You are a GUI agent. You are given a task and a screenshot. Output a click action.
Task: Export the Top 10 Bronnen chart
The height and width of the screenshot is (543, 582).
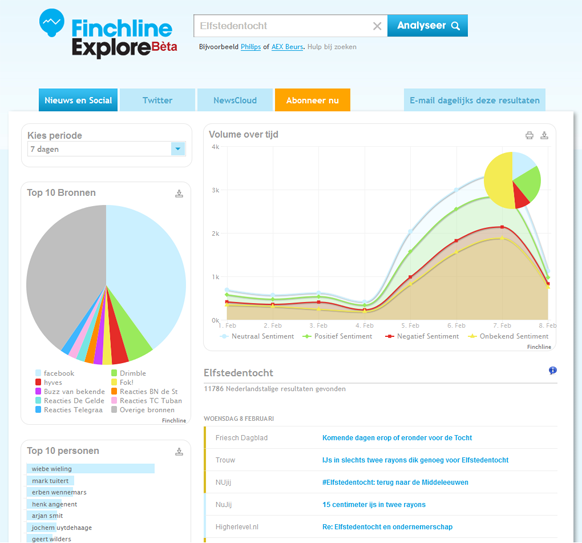tap(179, 193)
